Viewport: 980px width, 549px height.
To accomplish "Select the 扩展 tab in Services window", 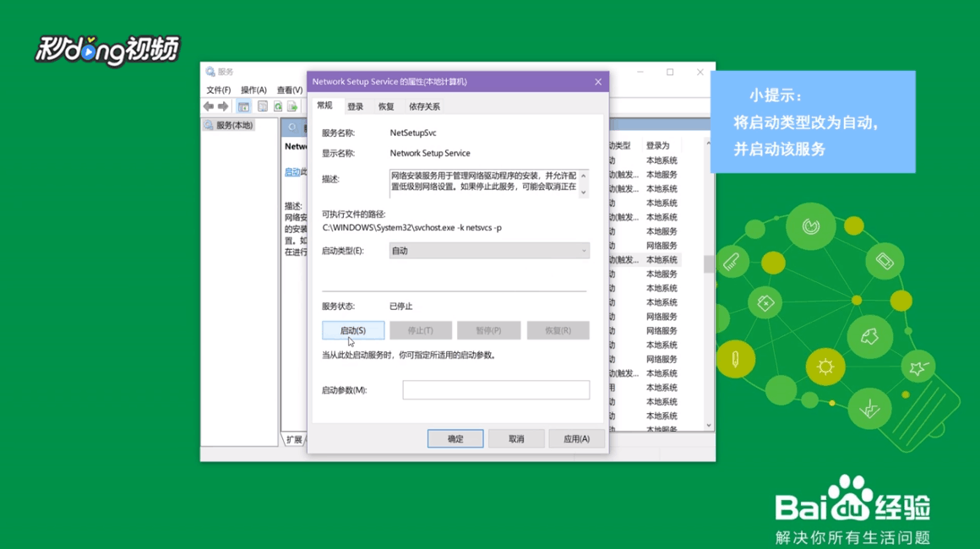I will pos(294,440).
